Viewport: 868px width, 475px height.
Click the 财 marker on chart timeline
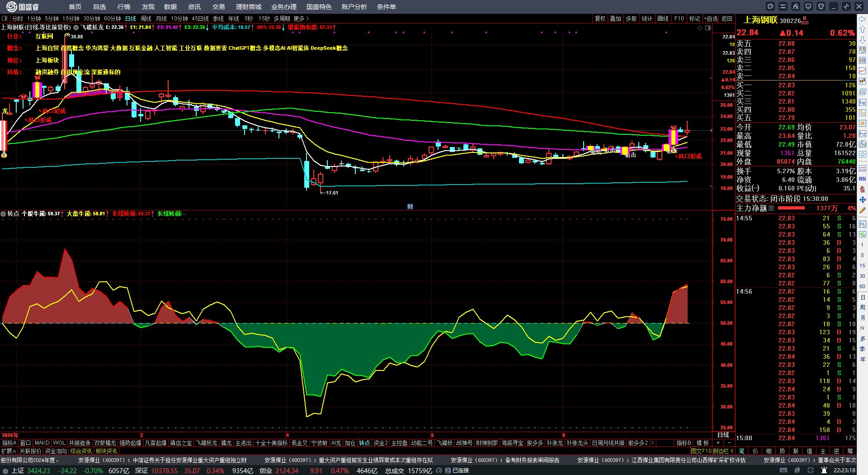point(410,207)
